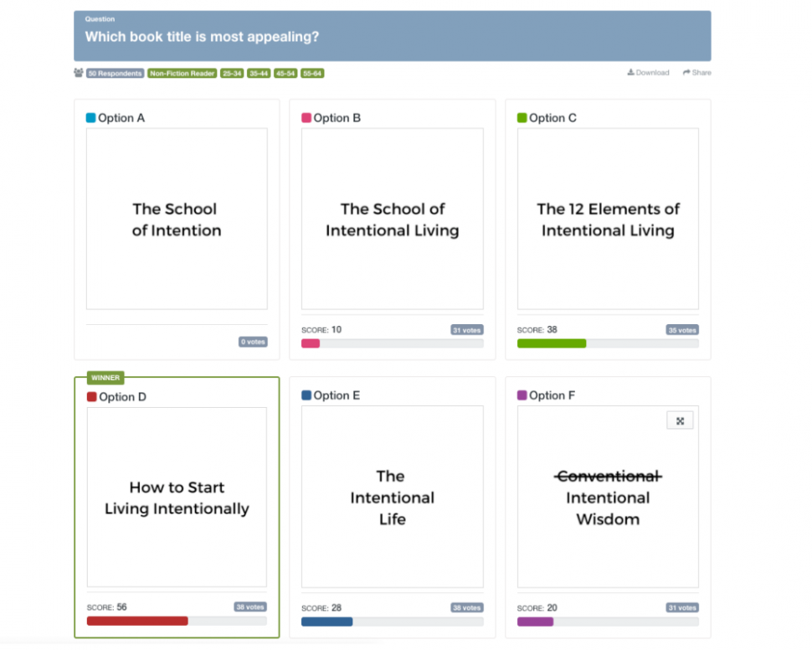Click the 35 votes badge on Option C

pyautogui.click(x=682, y=330)
